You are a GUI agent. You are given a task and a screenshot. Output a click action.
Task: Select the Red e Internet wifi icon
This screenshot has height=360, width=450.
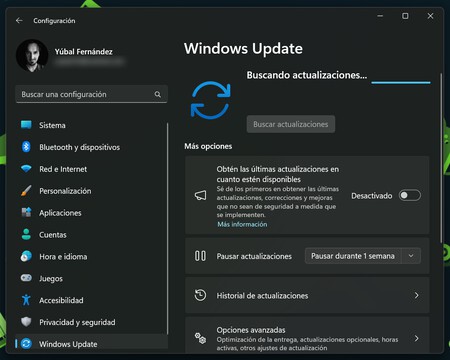(26, 169)
